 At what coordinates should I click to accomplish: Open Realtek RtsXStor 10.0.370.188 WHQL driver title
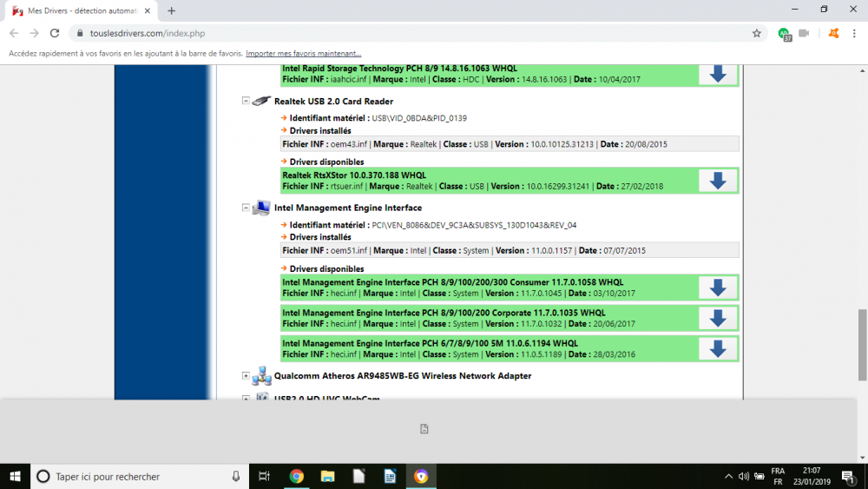coord(354,175)
